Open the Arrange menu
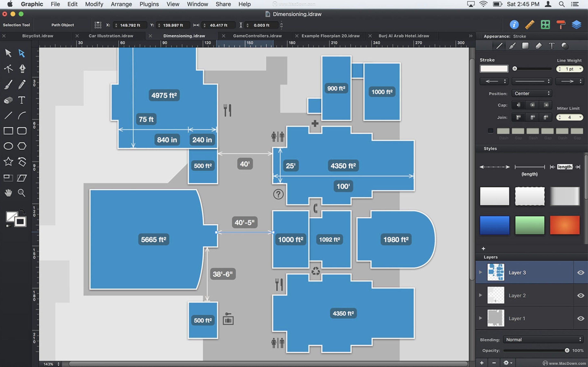 [x=121, y=4]
